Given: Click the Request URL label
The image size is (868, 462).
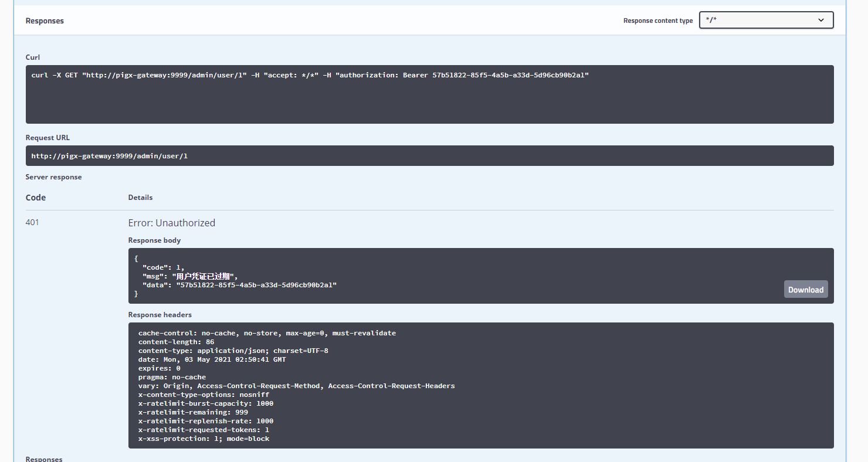Looking at the screenshot, I should [x=48, y=138].
